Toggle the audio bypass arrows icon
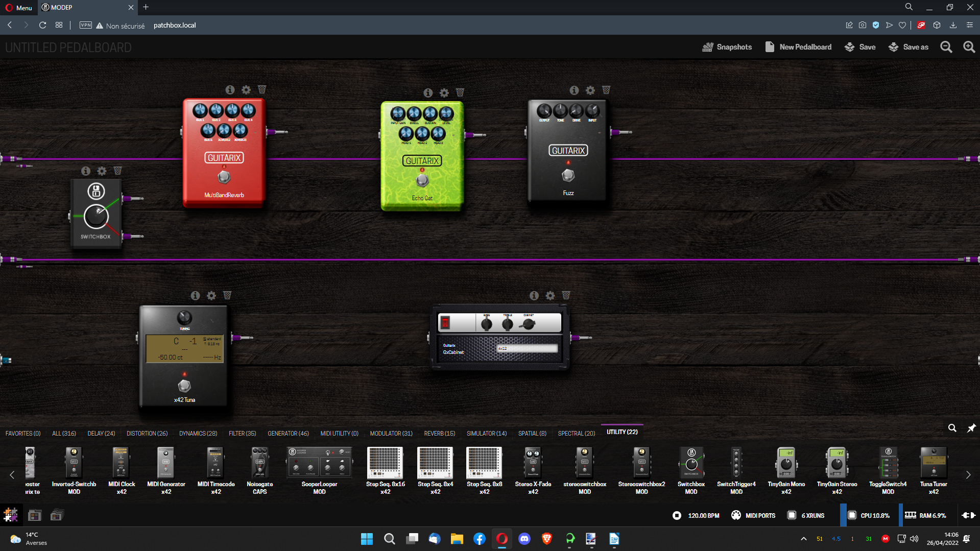The width and height of the screenshot is (980, 551). point(968,515)
